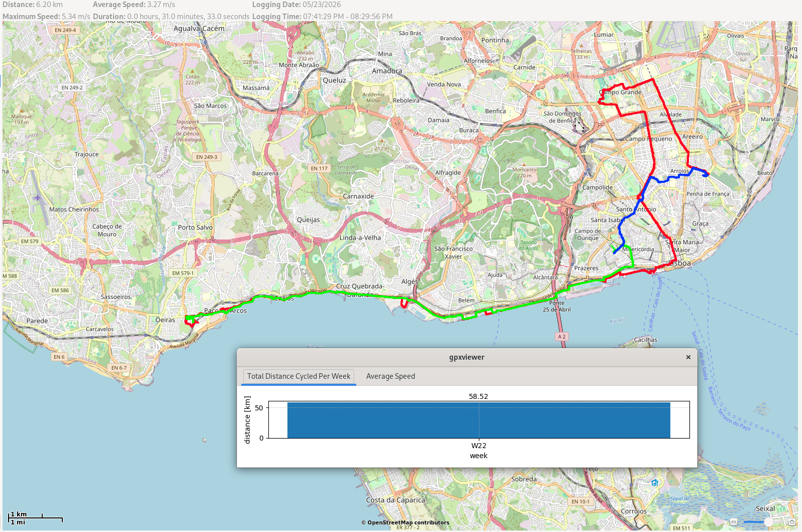
Task: Click the Maximum Speed statistic text
Action: 46,17
